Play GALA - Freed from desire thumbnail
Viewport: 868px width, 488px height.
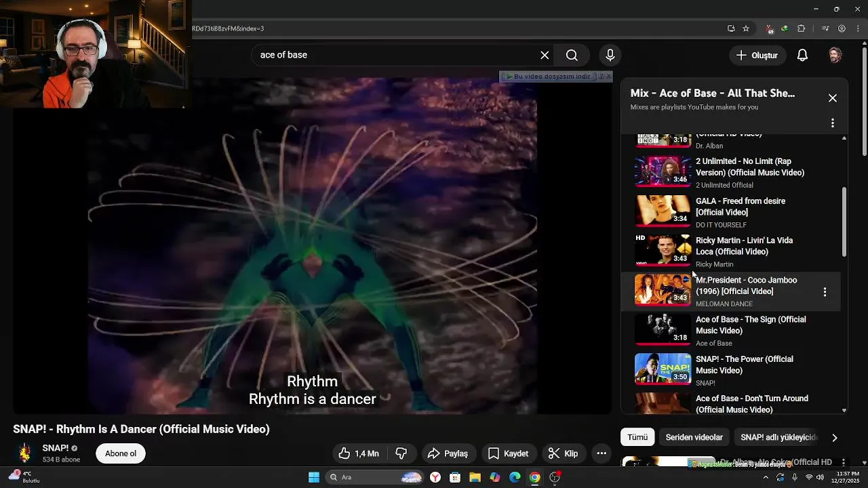(663, 211)
